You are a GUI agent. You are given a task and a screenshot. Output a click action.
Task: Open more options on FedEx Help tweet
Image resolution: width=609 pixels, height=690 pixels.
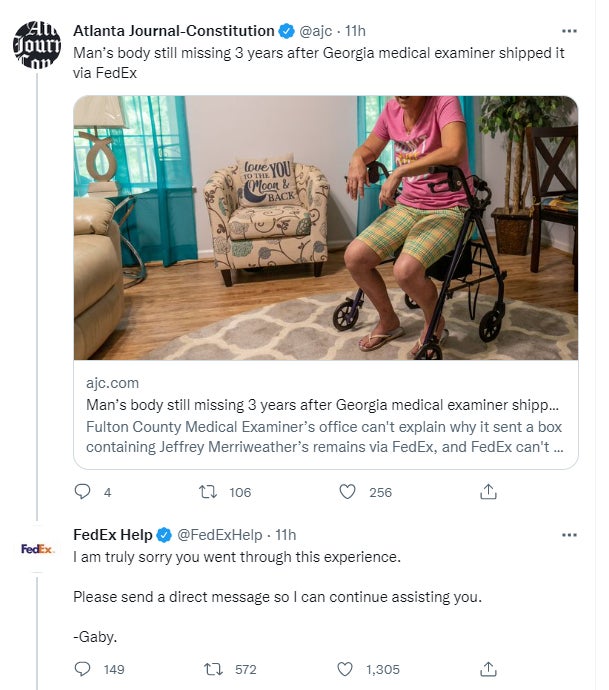pyautogui.click(x=569, y=535)
